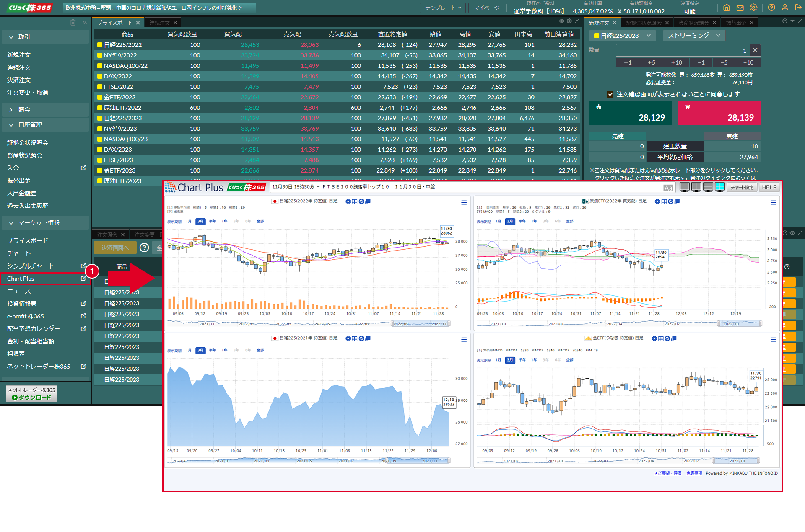Open the mail messages icon

[740, 8]
